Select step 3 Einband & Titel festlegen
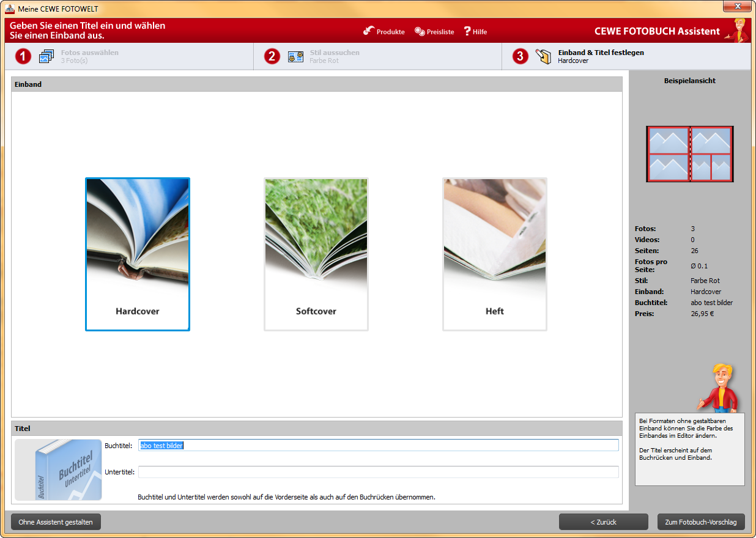Screen dimensions: 756x538 [626, 56]
